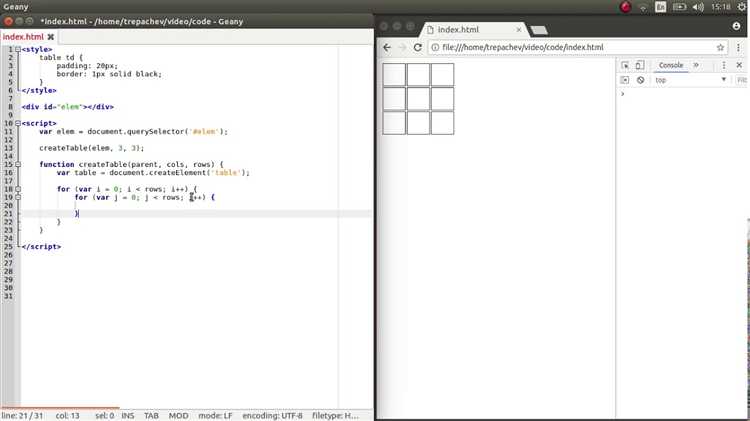Collapse the style block fold marker
The height and width of the screenshot is (421, 750).
coord(17,49)
